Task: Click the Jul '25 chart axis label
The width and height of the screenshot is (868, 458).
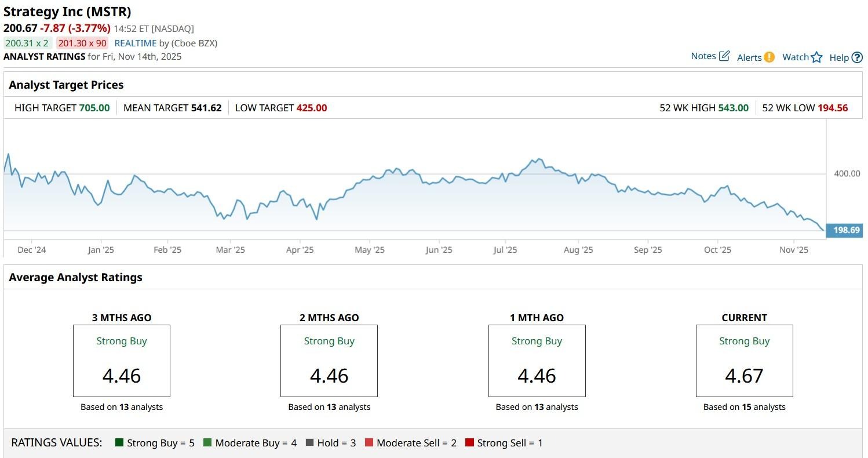Action: click(505, 250)
